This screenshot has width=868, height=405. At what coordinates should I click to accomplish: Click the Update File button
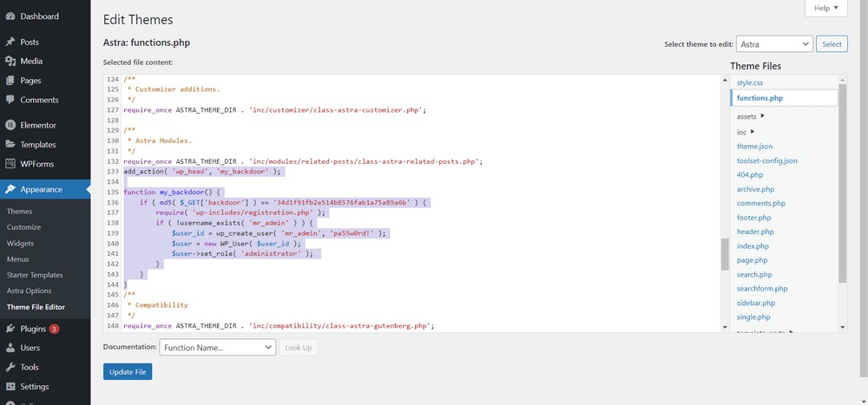click(x=128, y=372)
